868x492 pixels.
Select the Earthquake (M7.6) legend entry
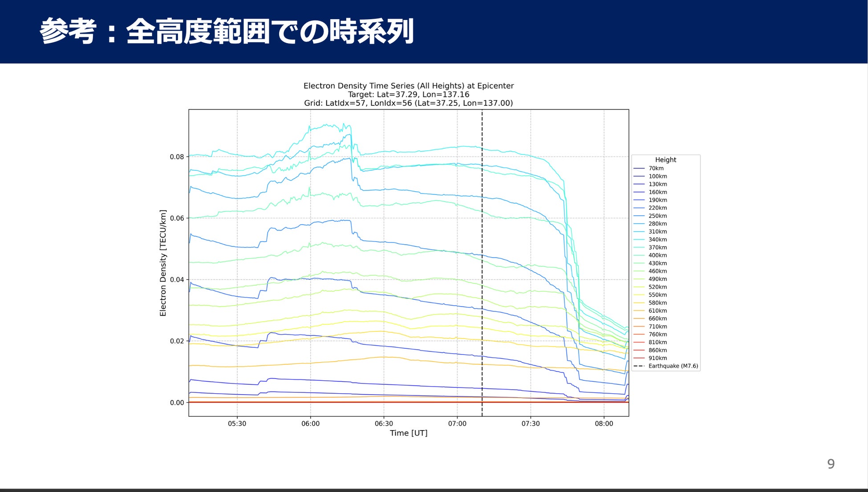click(x=673, y=366)
